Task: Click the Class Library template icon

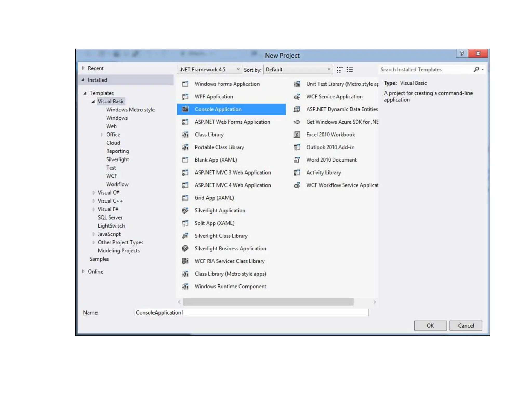Action: tap(185, 135)
